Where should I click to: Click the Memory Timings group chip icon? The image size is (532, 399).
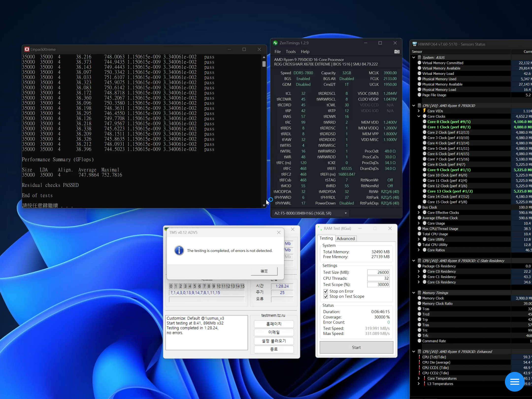click(419, 293)
